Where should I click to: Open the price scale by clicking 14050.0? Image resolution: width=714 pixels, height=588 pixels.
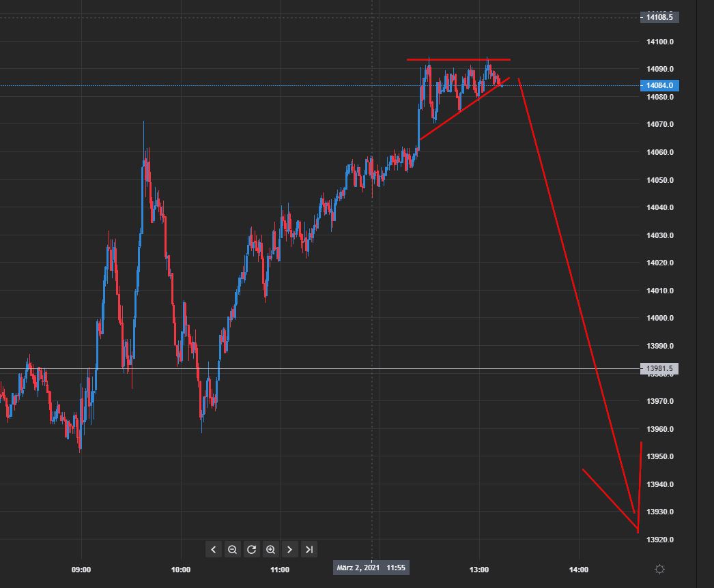[659, 179]
